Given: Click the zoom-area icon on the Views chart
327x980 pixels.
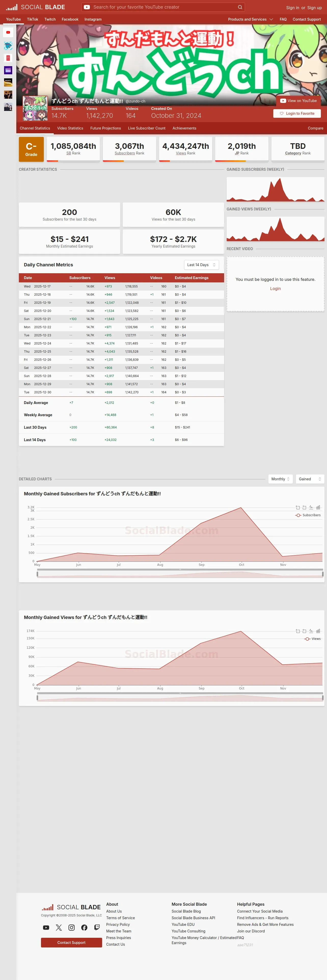Looking at the screenshot, I should [298, 631].
